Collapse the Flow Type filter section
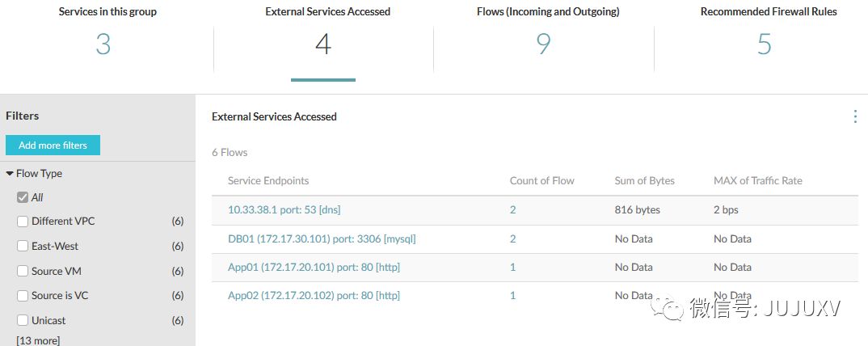Screen dimensions: 868x346 [10, 174]
